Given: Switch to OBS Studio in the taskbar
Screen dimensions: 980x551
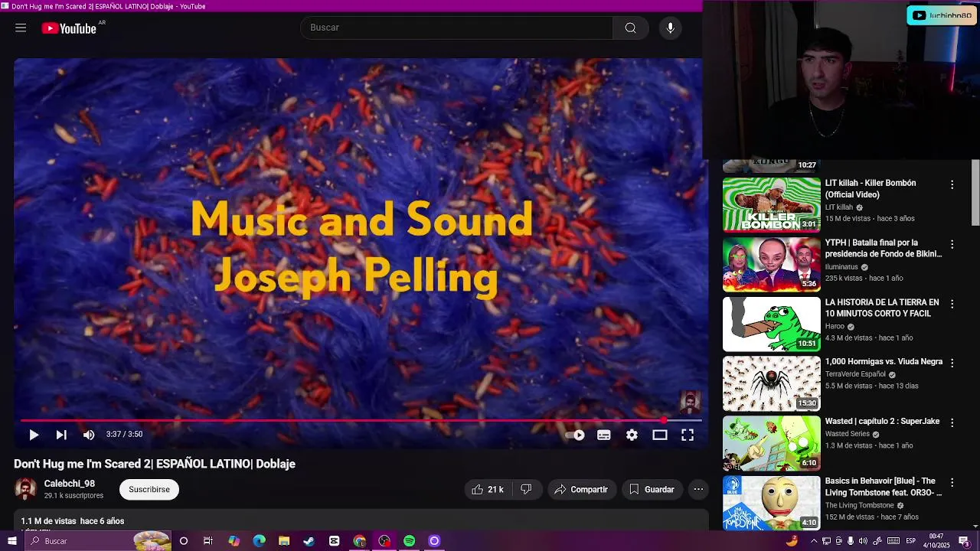Looking at the screenshot, I should [384, 541].
